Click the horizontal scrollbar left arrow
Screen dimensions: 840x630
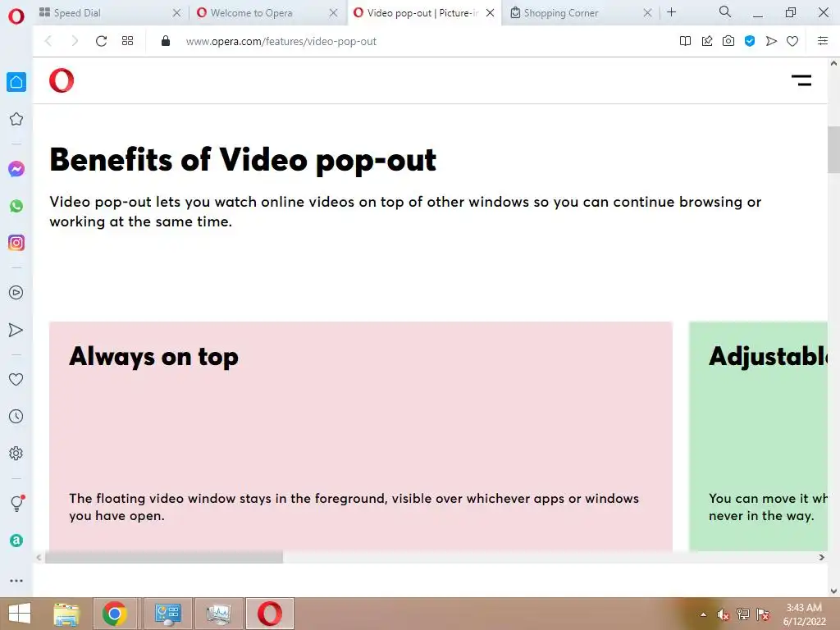tap(39, 557)
